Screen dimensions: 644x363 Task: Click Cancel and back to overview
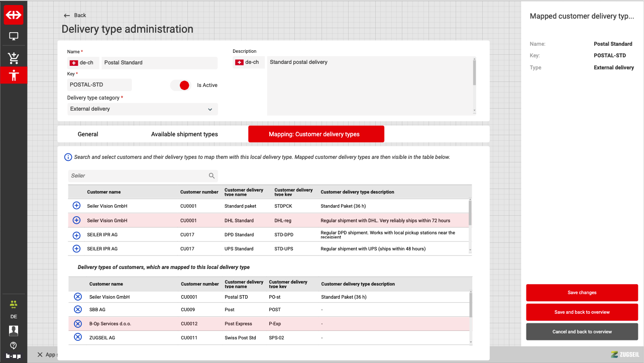[x=582, y=332]
